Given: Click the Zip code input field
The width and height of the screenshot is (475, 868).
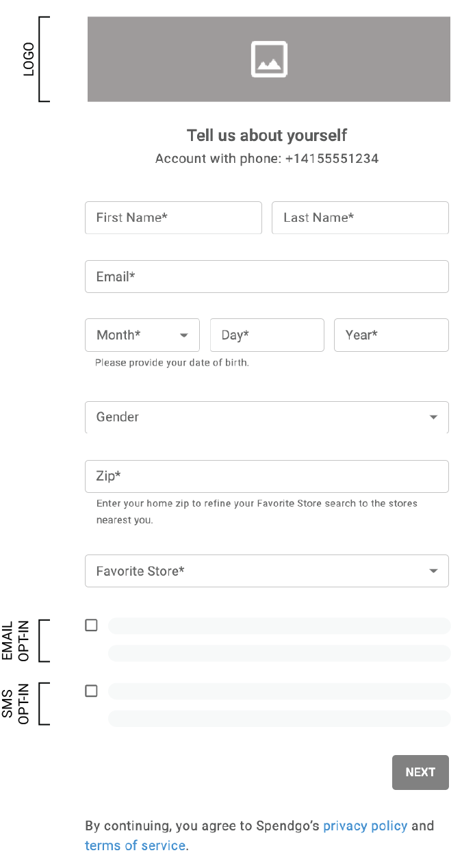Looking at the screenshot, I should (267, 476).
